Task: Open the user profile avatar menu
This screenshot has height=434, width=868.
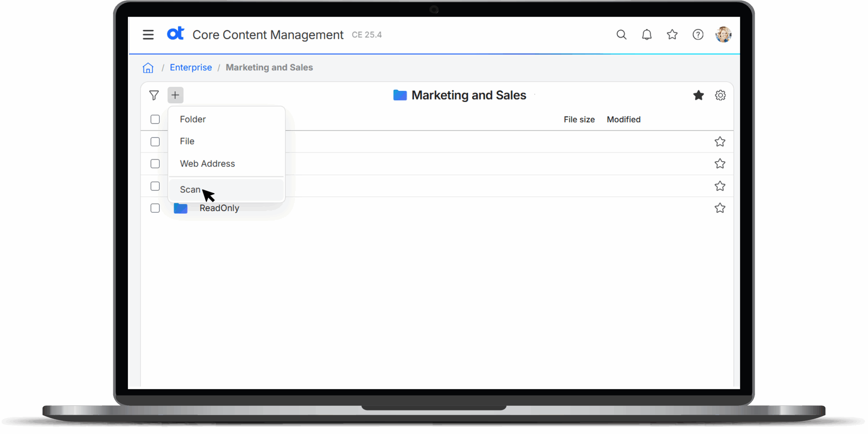Action: (x=723, y=34)
